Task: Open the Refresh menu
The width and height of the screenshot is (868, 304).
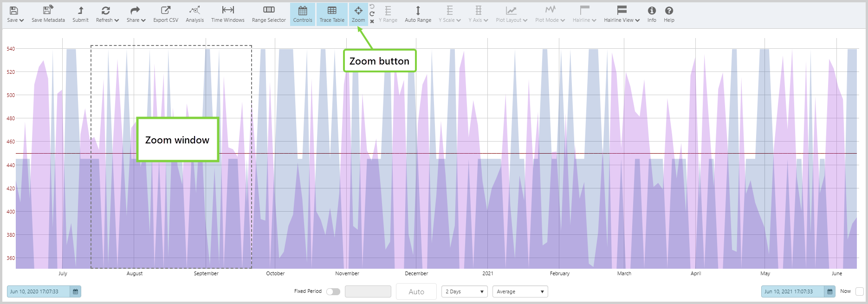Action: (x=107, y=13)
